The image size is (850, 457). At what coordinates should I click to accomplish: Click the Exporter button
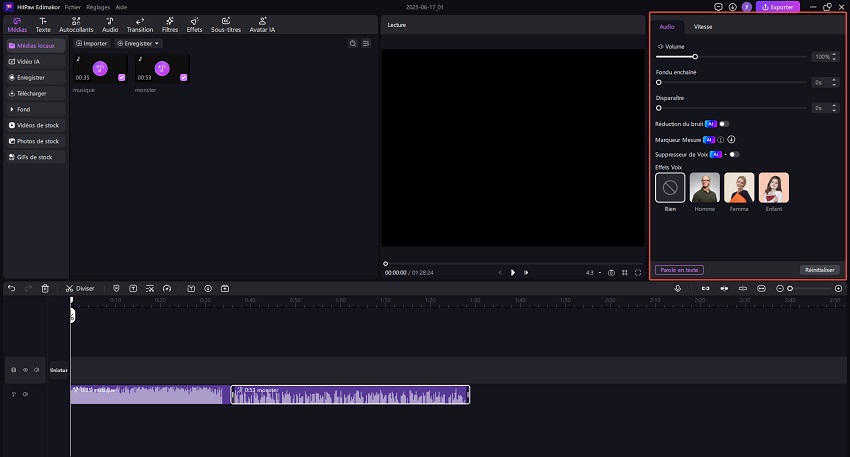click(778, 7)
